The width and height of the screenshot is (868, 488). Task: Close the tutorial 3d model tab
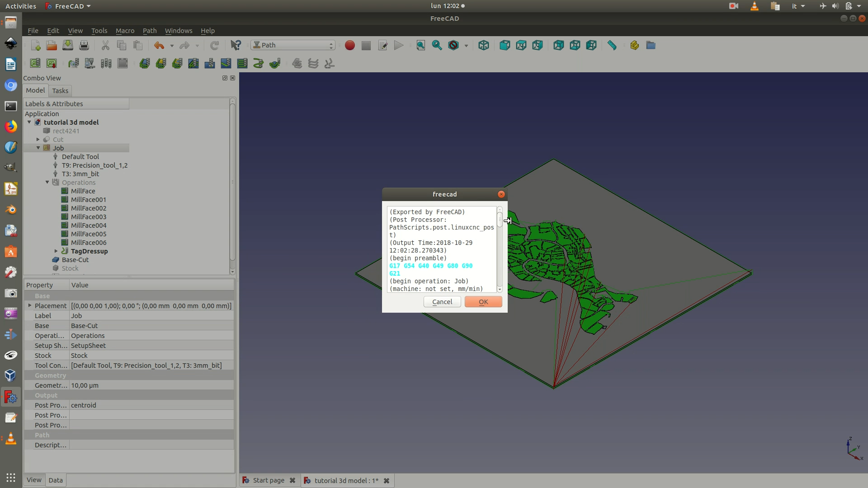tap(387, 481)
